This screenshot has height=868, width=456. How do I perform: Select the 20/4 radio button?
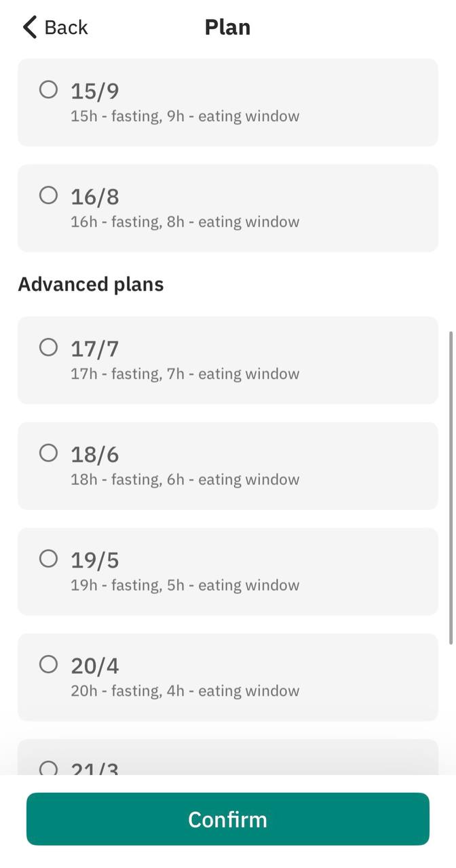point(48,665)
